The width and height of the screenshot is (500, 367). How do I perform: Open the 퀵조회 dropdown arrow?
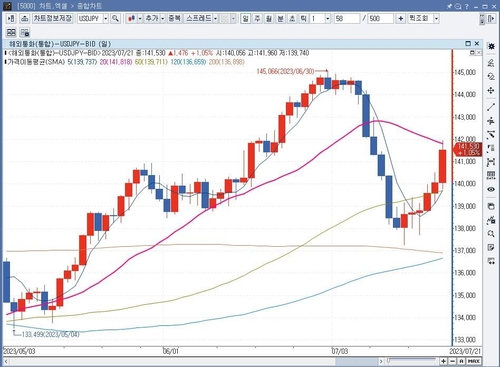436,18
